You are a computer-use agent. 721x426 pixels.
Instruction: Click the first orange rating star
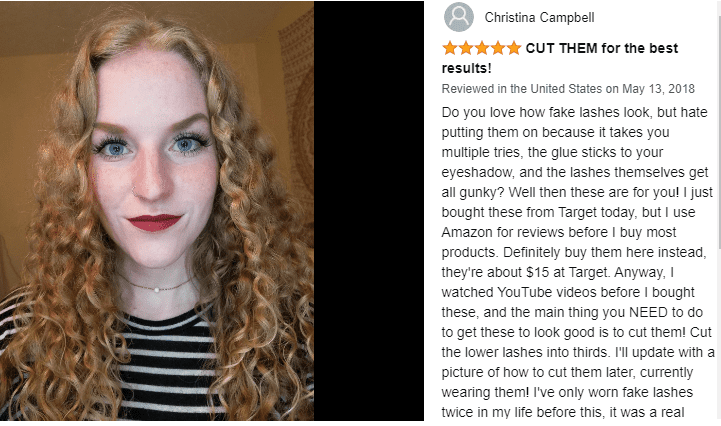[449, 48]
